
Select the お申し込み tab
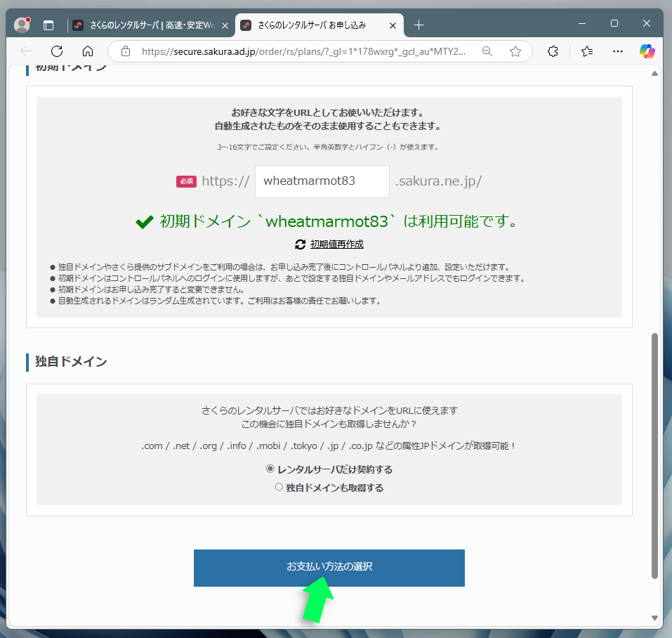(x=311, y=25)
